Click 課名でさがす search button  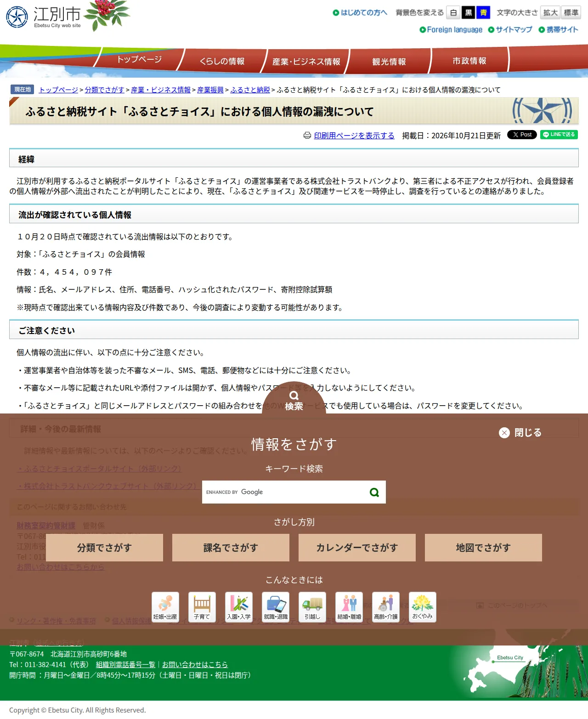[x=231, y=548]
